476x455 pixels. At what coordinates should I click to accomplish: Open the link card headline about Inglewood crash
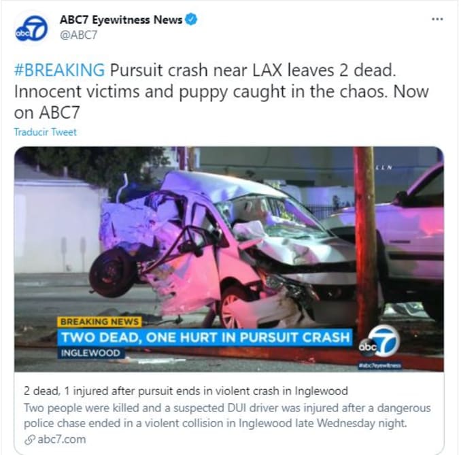[186, 391]
